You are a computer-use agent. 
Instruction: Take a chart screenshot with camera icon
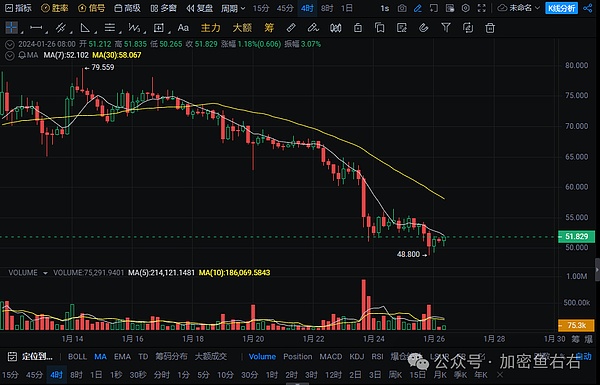(x=402, y=8)
